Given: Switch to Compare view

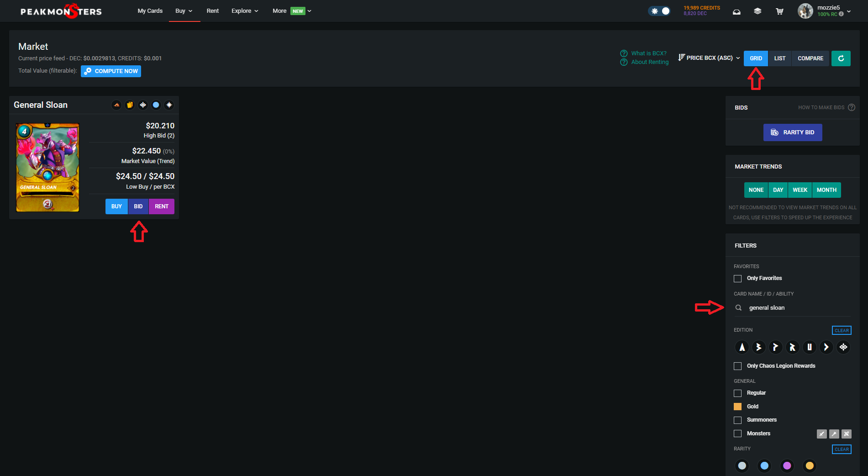Looking at the screenshot, I should tap(810, 58).
